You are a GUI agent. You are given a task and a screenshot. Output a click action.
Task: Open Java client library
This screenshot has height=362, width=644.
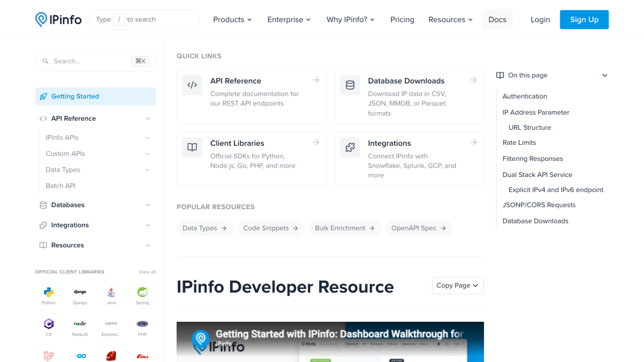tap(111, 295)
